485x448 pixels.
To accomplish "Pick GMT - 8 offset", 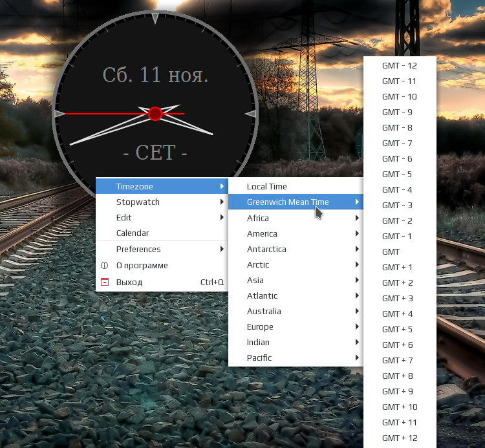I will click(x=400, y=128).
